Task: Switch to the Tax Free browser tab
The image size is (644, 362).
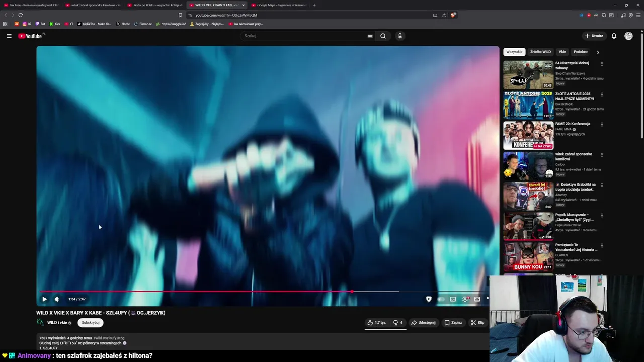Action: tap(31, 5)
